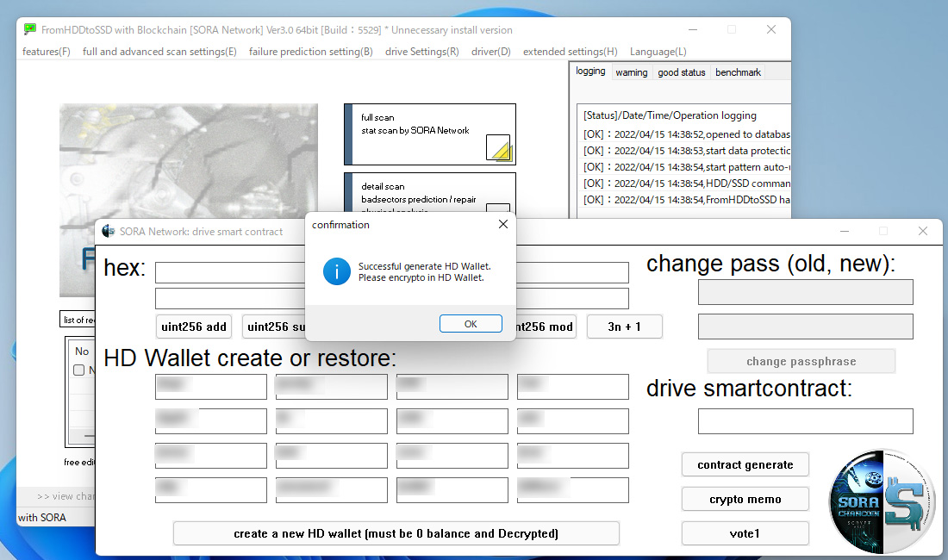Click the vote1 button
948x560 pixels.
[745, 533]
